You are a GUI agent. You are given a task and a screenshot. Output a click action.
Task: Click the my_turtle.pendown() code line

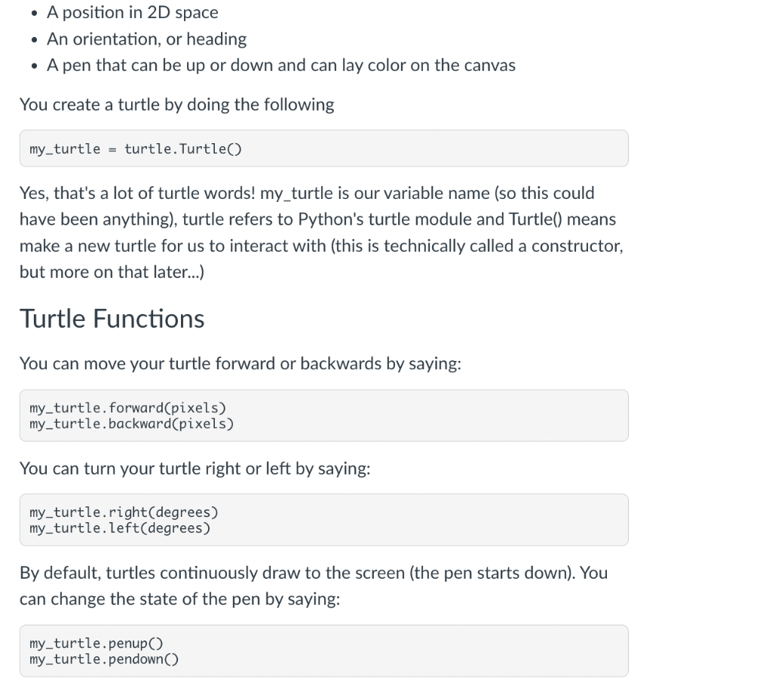(104, 659)
